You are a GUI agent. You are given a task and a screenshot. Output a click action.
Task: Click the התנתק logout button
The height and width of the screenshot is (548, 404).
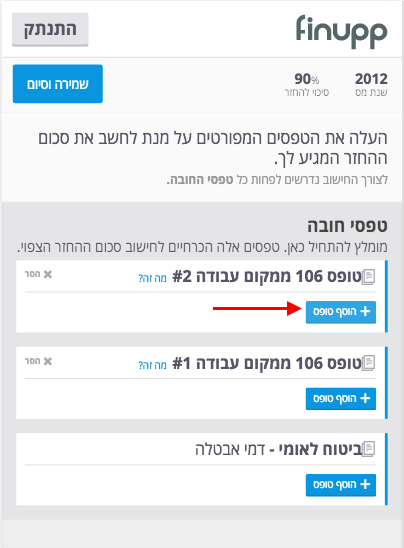(x=50, y=29)
